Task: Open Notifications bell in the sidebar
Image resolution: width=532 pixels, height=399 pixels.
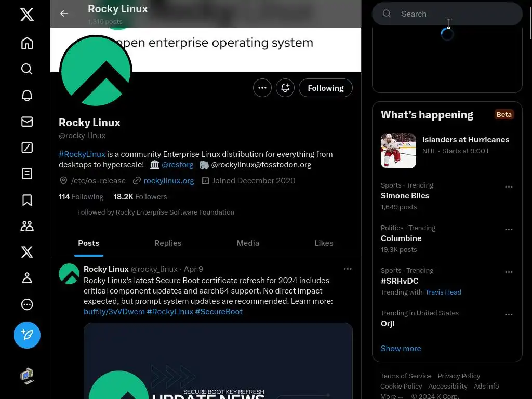Action: [27, 96]
